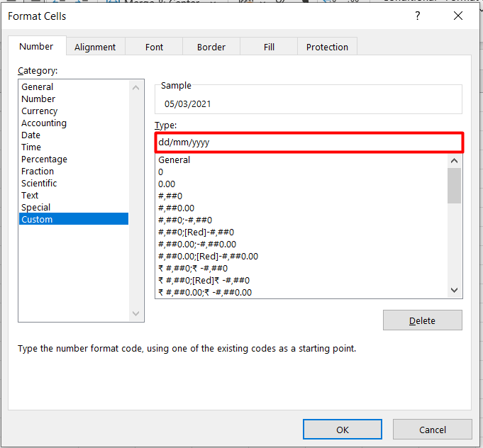Open the Border tab

211,47
